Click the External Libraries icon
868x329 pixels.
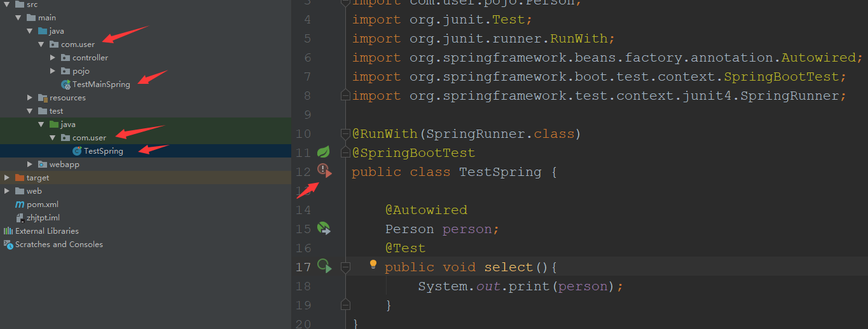8,231
